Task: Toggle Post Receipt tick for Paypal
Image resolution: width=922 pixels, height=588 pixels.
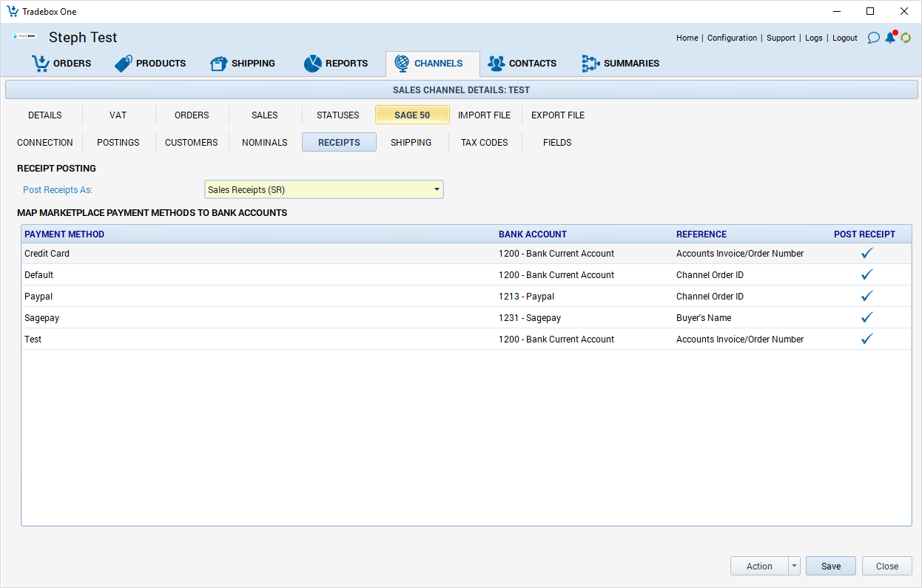Action: (867, 297)
